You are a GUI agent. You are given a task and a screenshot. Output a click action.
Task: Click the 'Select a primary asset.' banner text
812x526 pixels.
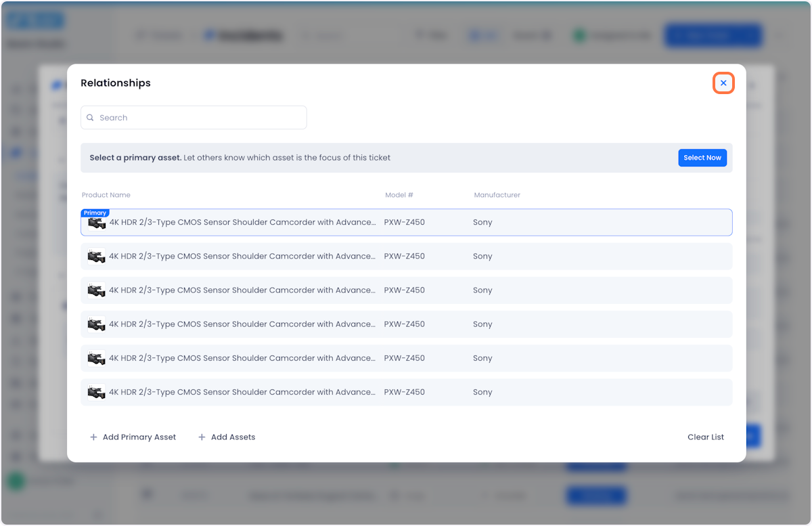pos(135,158)
